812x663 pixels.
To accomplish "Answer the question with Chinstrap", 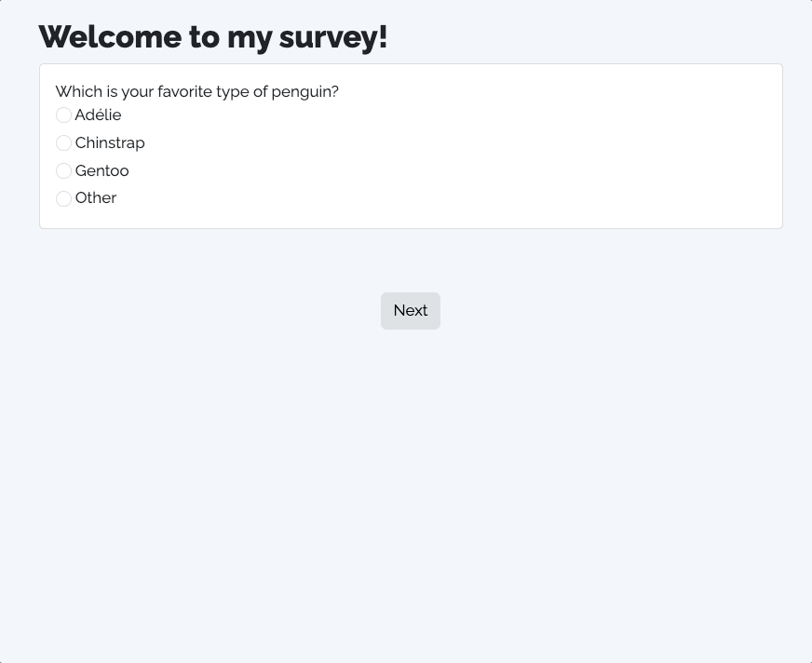I will click(x=63, y=143).
